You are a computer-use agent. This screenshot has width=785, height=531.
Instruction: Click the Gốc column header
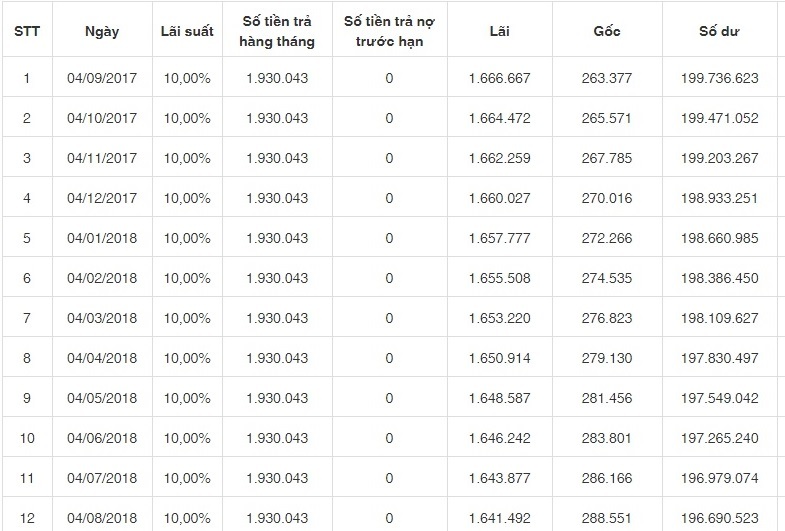[607, 31]
